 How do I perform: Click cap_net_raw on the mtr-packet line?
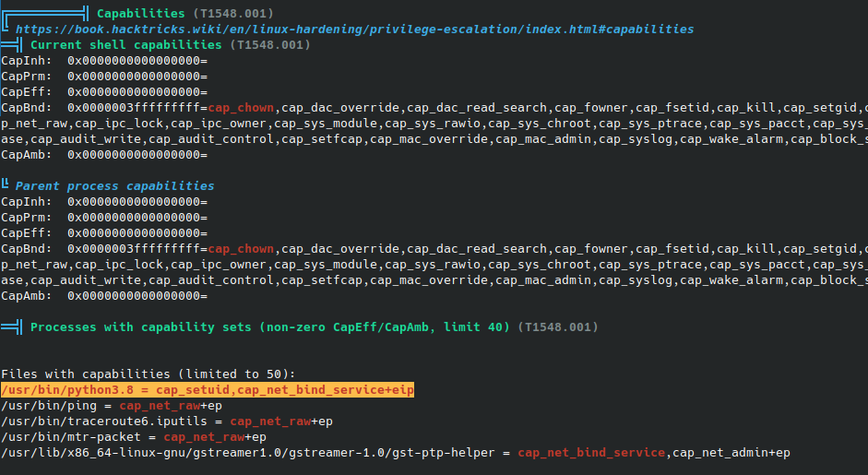[x=204, y=437]
